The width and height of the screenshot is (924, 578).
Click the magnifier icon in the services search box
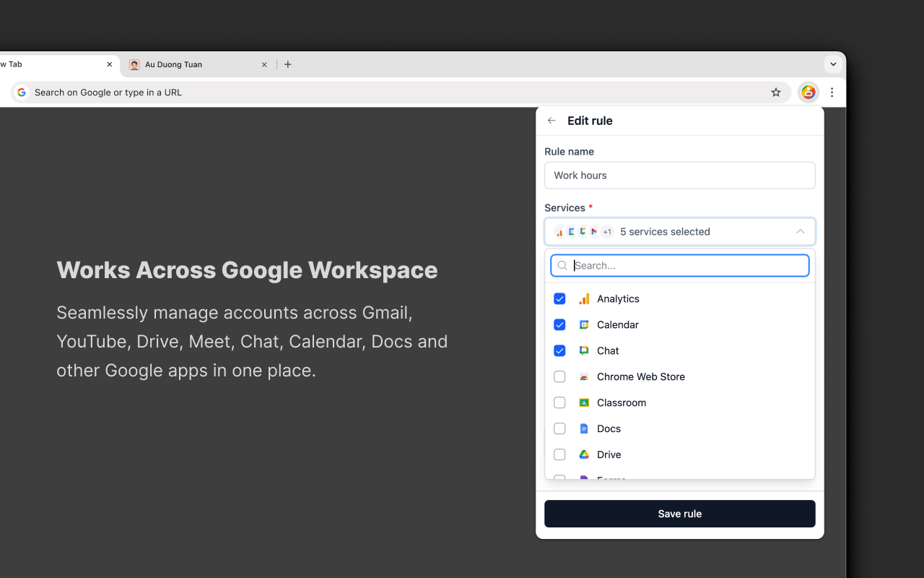pos(562,265)
